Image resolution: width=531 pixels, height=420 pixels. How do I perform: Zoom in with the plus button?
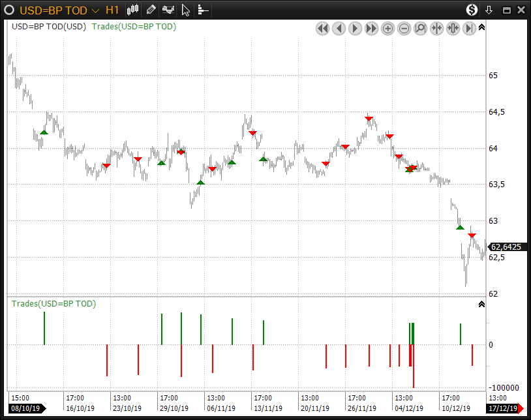(x=387, y=28)
